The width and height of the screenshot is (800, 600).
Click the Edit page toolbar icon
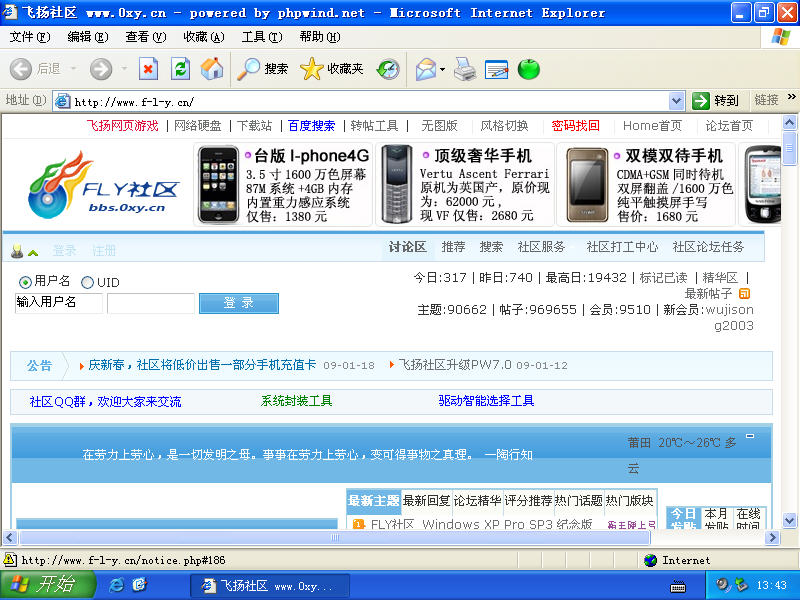(x=496, y=69)
